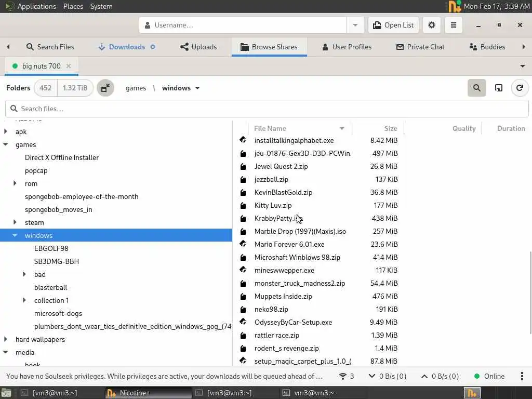Screen dimensions: 532x399
Task: Switch to Uploads tab
Action: click(198, 47)
